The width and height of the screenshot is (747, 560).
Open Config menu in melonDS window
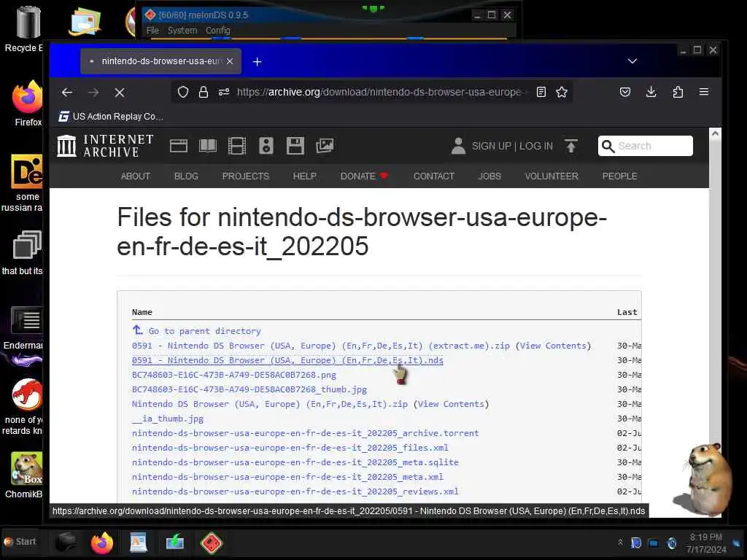click(x=217, y=31)
